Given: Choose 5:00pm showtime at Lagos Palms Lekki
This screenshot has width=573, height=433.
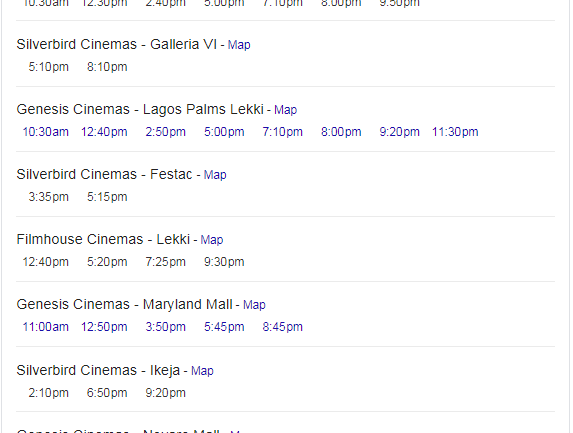Looking at the screenshot, I should pyautogui.click(x=224, y=132).
